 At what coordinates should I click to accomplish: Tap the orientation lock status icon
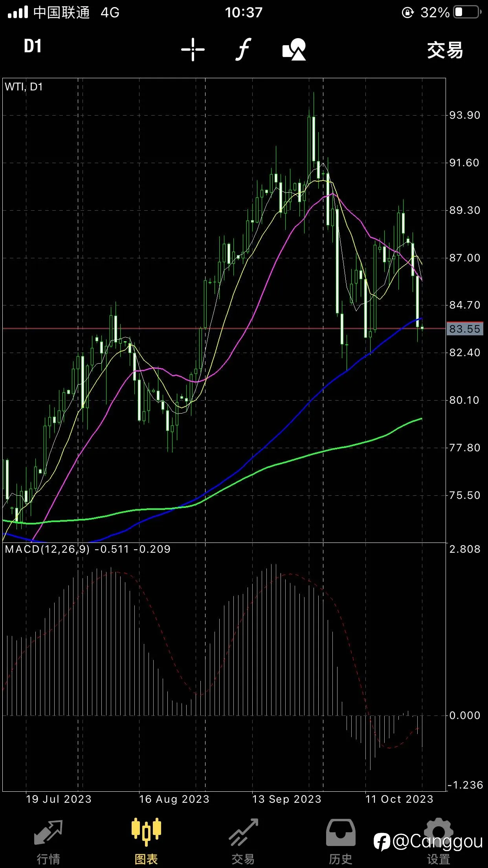click(408, 13)
